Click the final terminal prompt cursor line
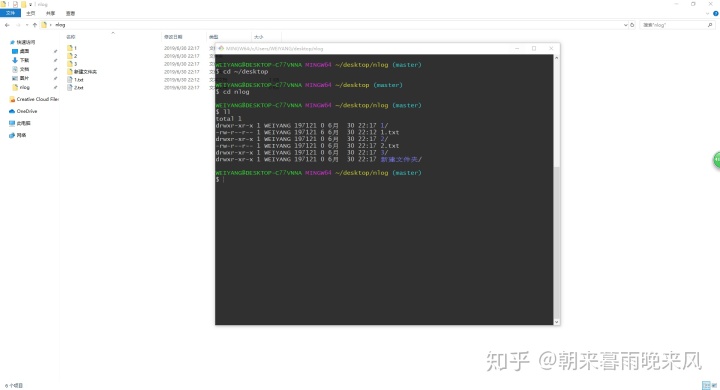This screenshot has height=390, width=720. tap(219, 180)
